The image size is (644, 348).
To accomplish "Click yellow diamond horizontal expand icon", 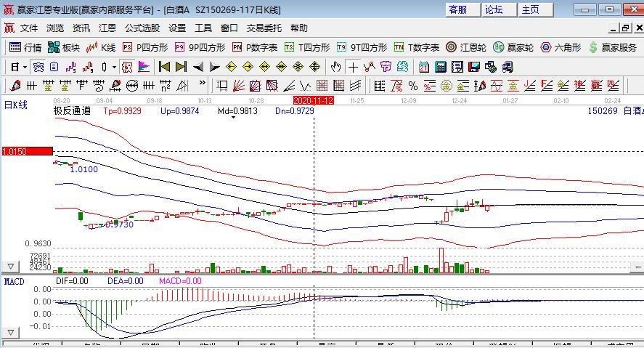I will click(264, 67).
